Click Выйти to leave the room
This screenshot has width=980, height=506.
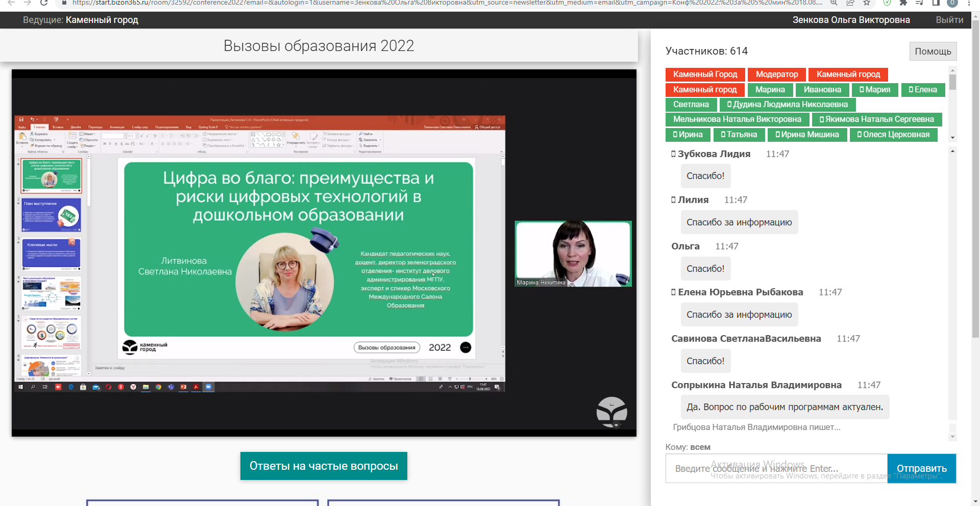(949, 20)
